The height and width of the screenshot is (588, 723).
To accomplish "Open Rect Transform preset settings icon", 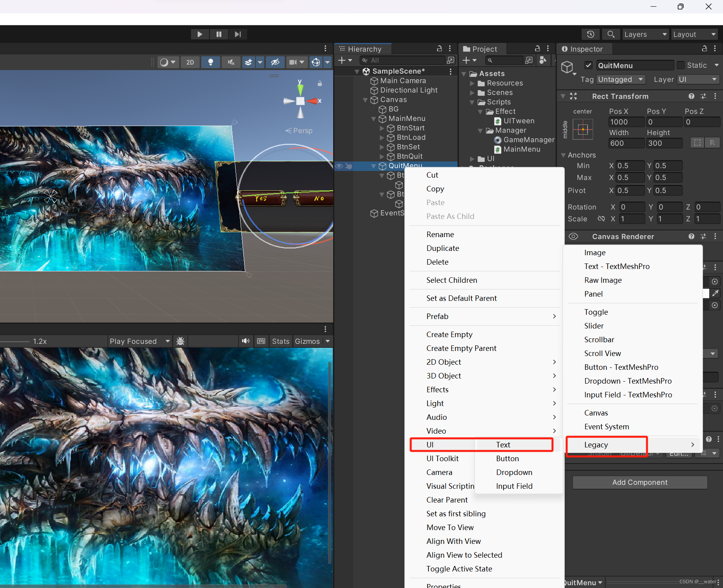I will (703, 96).
